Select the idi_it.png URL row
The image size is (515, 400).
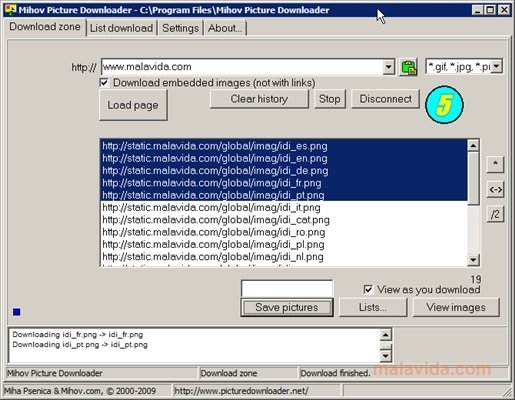284,207
